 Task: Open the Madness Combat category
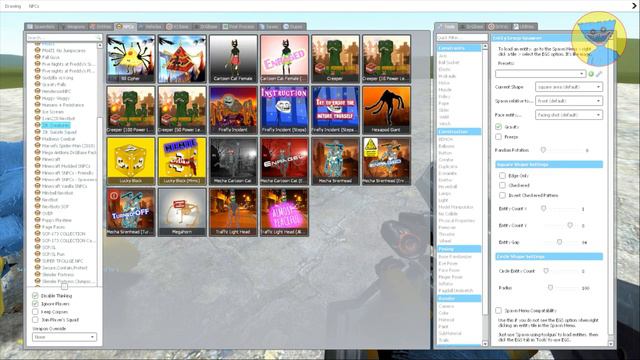coord(58,139)
